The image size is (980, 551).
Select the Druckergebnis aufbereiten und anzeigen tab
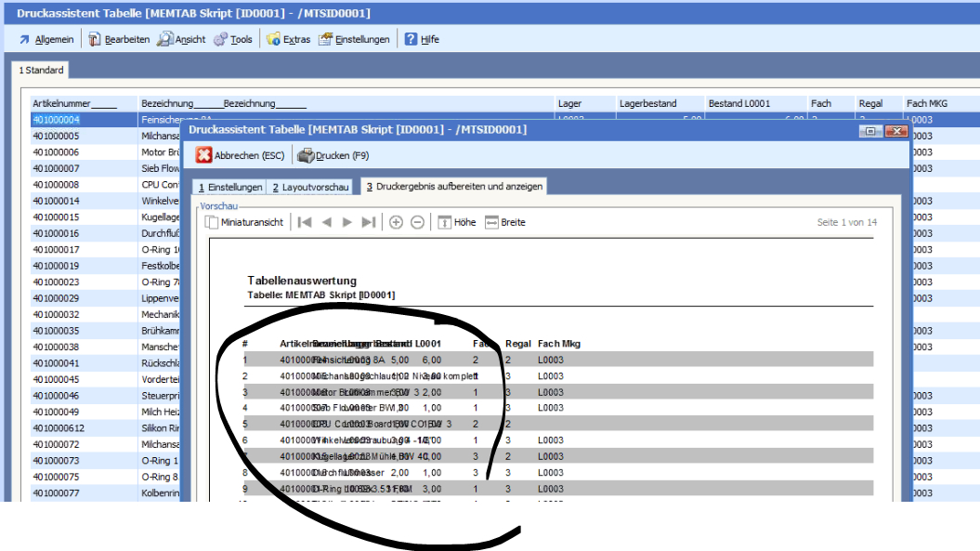(453, 187)
